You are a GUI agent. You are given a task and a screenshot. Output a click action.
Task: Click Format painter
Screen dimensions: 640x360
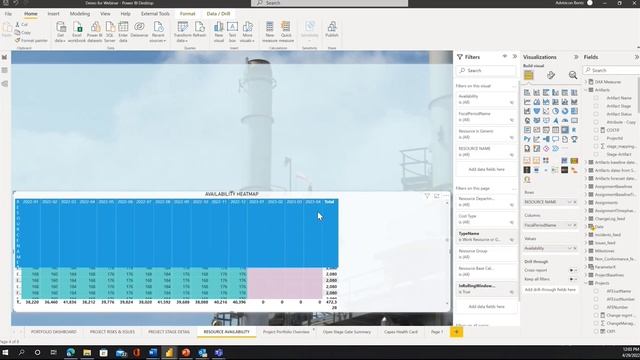[x=31, y=40]
